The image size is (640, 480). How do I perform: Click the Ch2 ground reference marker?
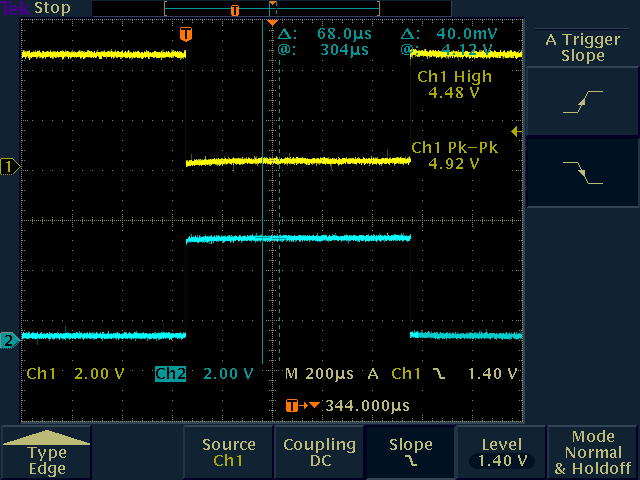[x=10, y=340]
